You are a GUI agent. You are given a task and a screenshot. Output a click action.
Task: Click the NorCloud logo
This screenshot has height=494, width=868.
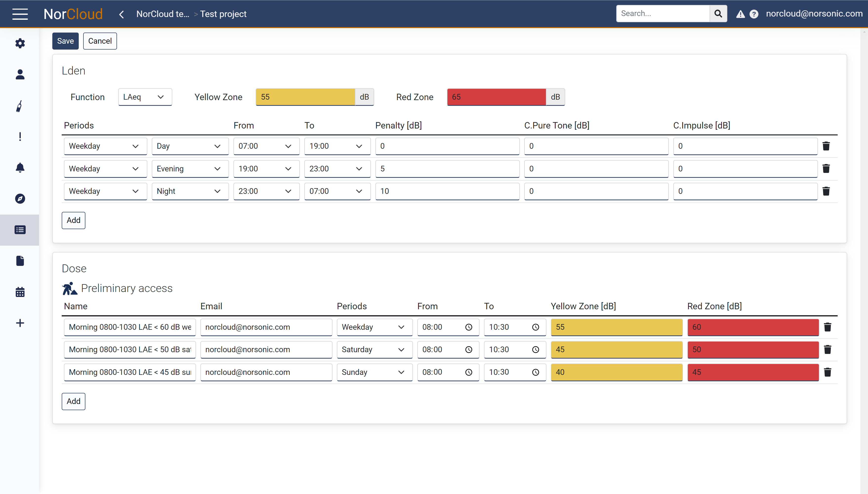[x=73, y=14]
